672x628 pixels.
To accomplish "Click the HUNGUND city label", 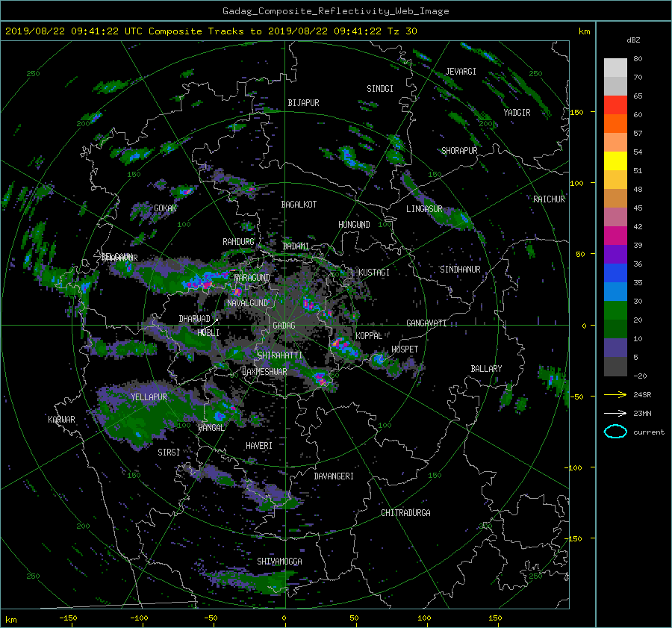I will coord(354,225).
